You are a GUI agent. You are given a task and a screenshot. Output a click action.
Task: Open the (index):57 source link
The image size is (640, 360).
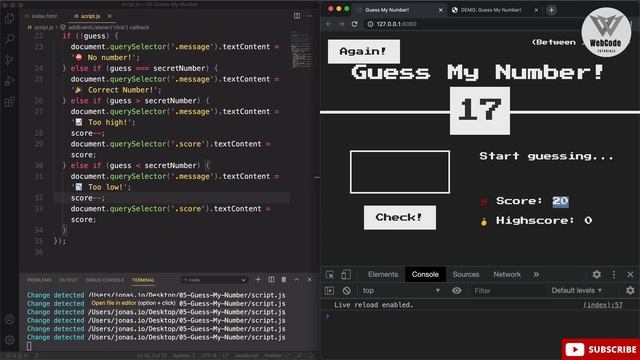coord(603,305)
